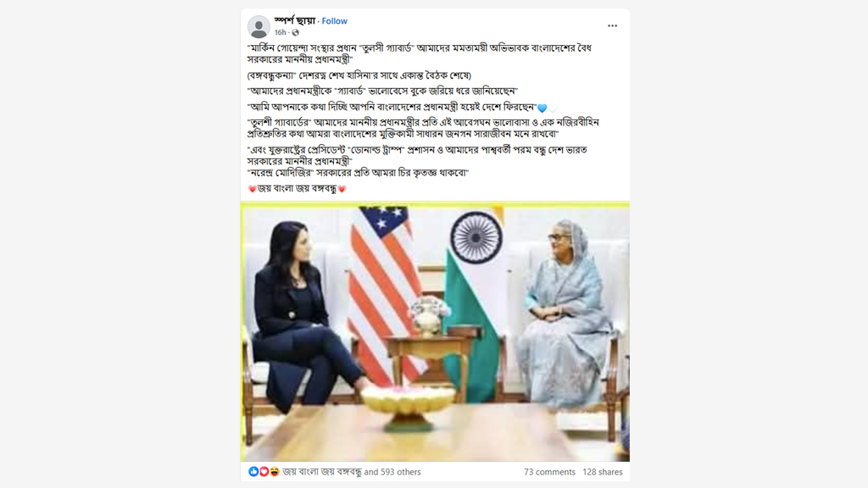Click the জয় বাংলা জয় বঙ্গবন্ধু closing line
This screenshot has height=488, width=868.
coord(297,189)
